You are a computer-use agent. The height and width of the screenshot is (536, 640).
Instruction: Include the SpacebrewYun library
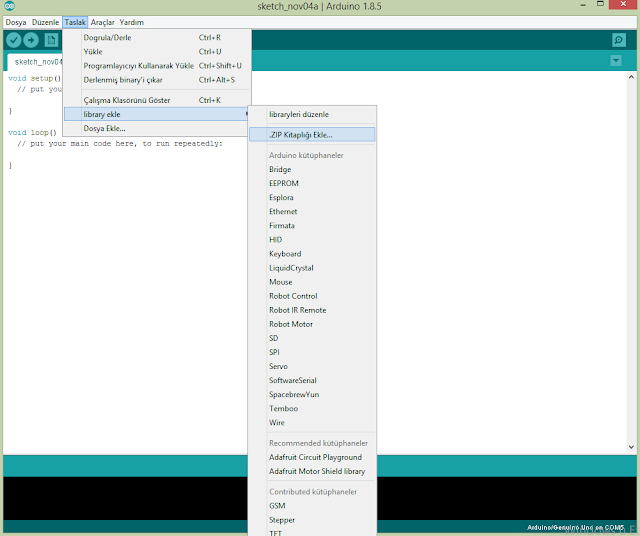(x=312, y=395)
